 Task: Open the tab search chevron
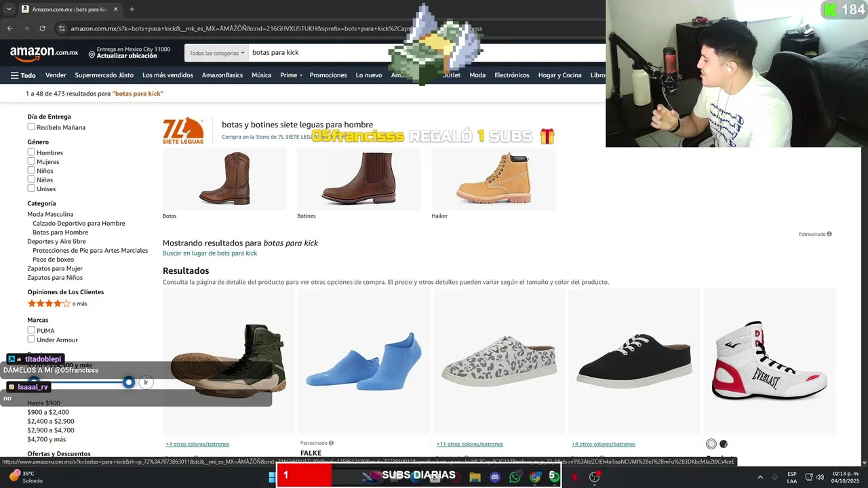click(9, 9)
